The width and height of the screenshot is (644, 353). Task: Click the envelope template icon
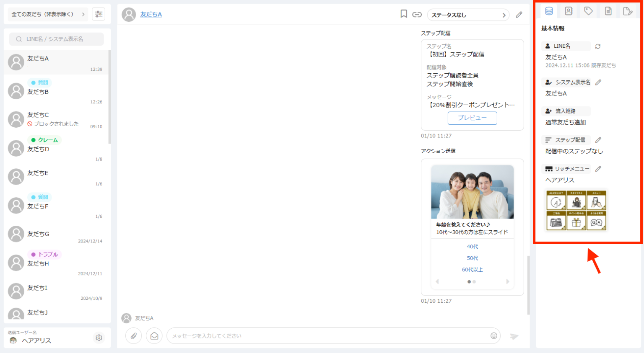[154, 336]
